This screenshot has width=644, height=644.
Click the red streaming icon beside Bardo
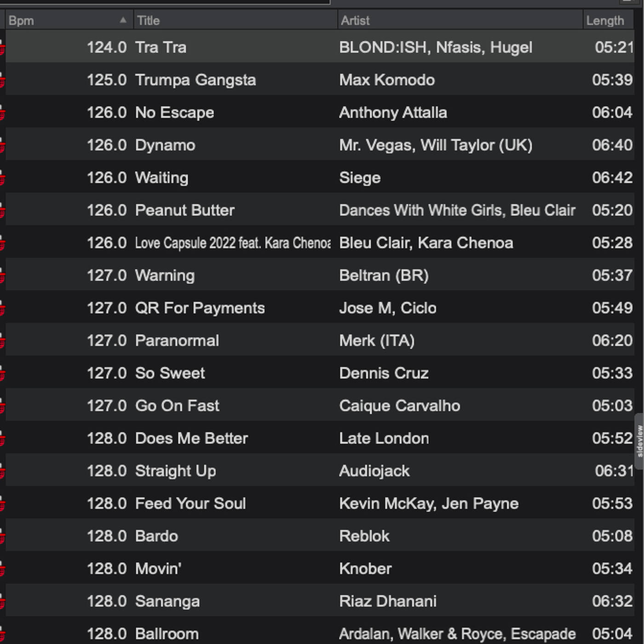coord(2,536)
